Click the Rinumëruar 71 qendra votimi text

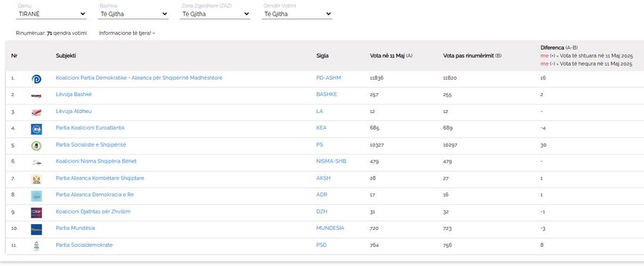point(52,33)
